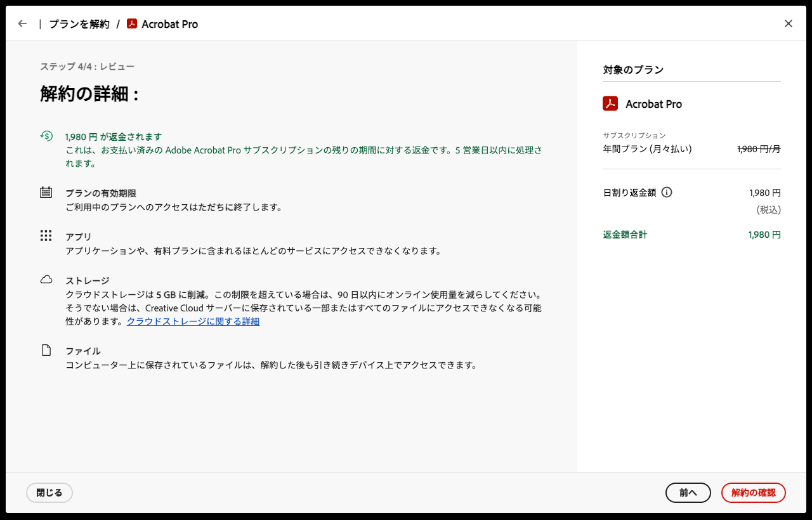Click the green 1,980 円 refund total
812x520 pixels.
click(x=764, y=235)
